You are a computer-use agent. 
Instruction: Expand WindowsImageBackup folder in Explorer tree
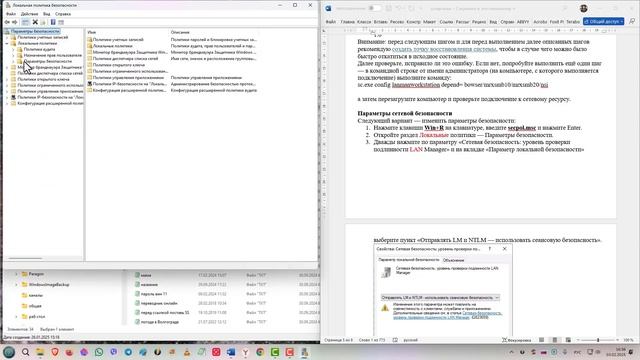tap(16, 284)
